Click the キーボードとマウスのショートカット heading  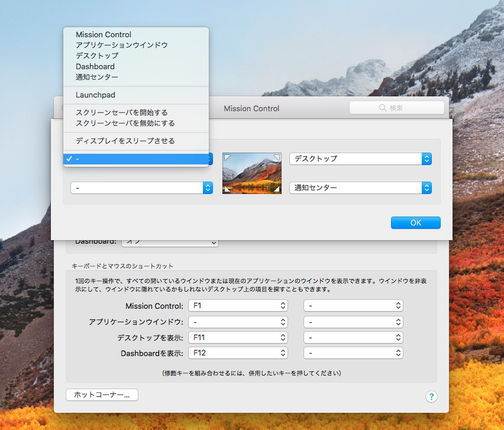122,266
